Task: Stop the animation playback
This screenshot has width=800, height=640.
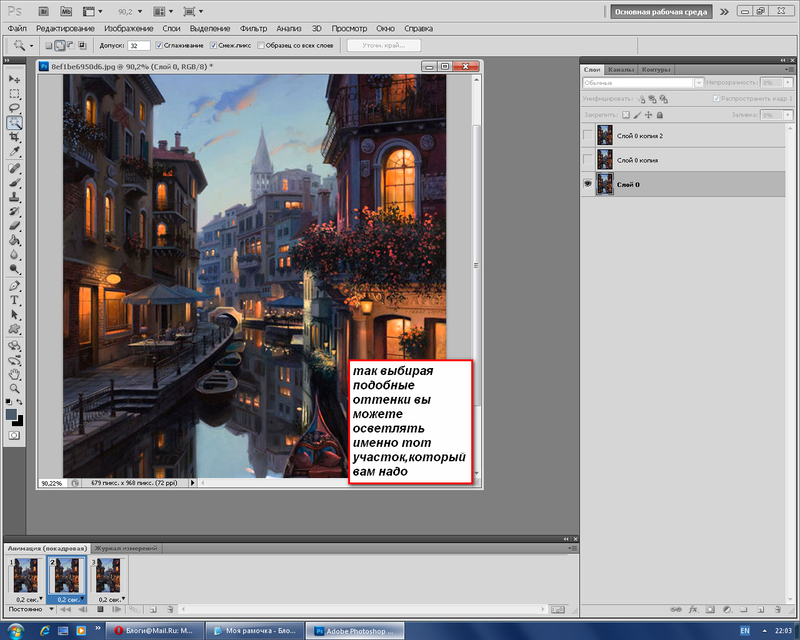Action: 101,609
